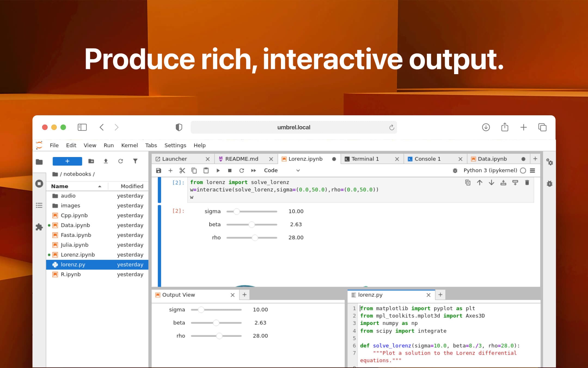588x368 pixels.
Task: Open the Kernel menu
Action: (130, 145)
